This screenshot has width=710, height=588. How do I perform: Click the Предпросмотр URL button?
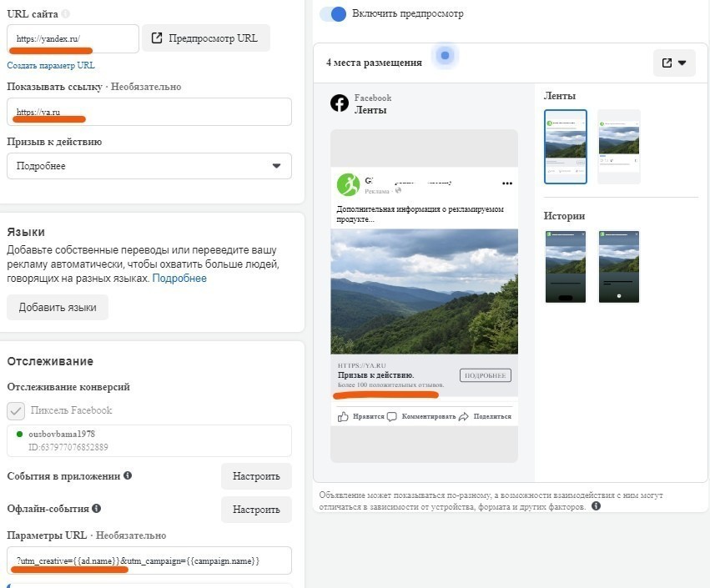pos(206,38)
